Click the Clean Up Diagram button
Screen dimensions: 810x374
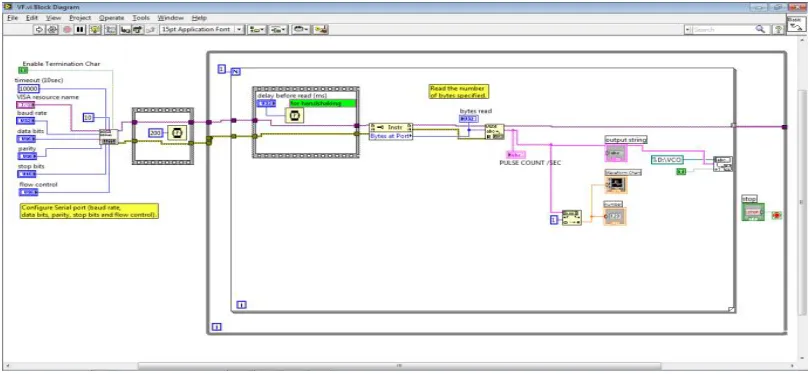tap(321, 29)
